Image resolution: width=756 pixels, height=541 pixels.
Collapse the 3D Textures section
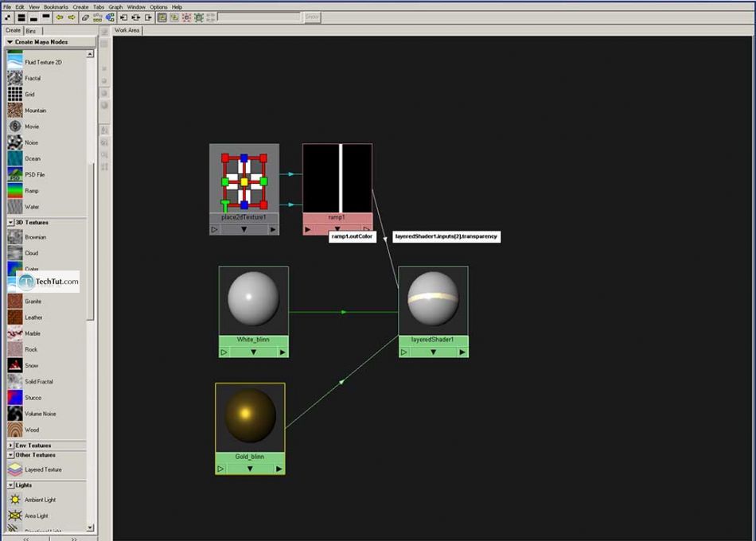[x=10, y=223]
